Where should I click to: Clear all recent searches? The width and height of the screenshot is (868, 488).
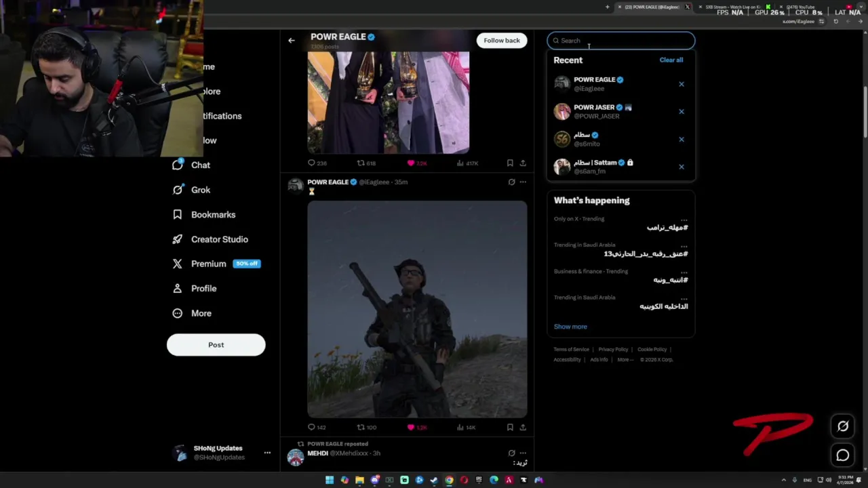[671, 60]
